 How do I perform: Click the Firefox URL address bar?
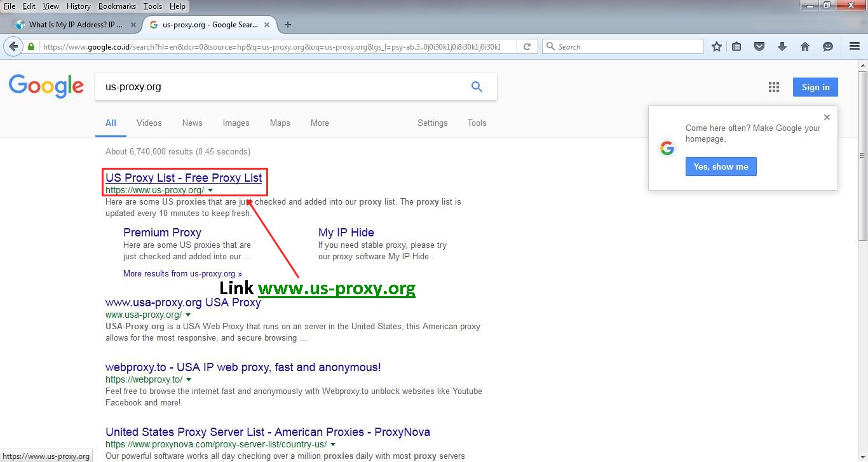click(273, 46)
